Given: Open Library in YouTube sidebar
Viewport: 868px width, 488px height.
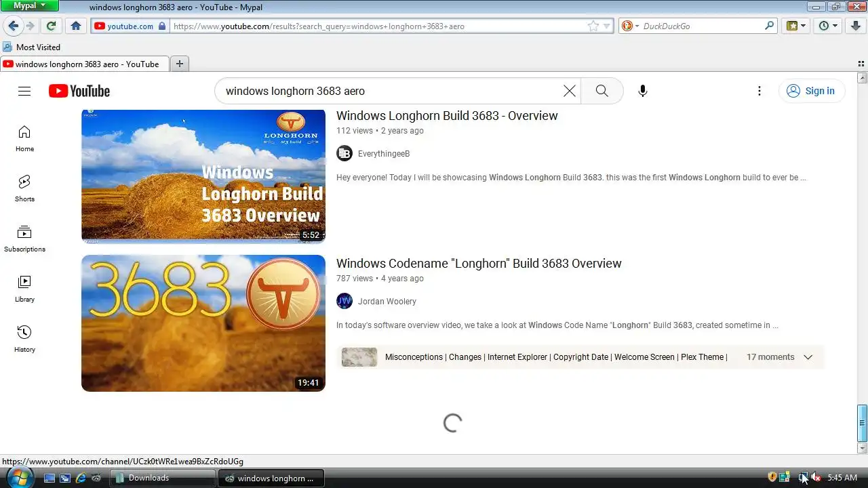Looking at the screenshot, I should point(24,289).
